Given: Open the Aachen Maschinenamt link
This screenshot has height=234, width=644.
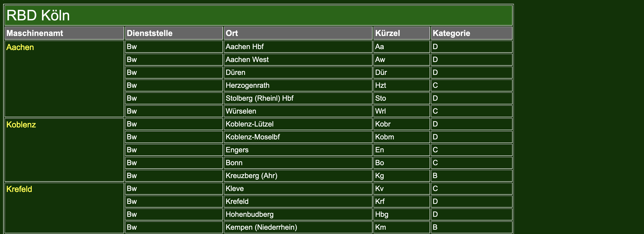Looking at the screenshot, I should pos(20,47).
